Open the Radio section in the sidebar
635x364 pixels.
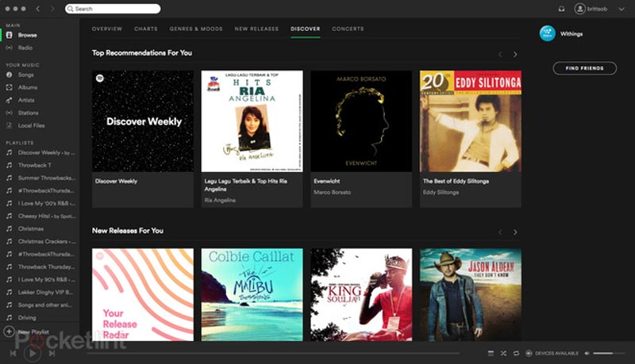(x=25, y=48)
